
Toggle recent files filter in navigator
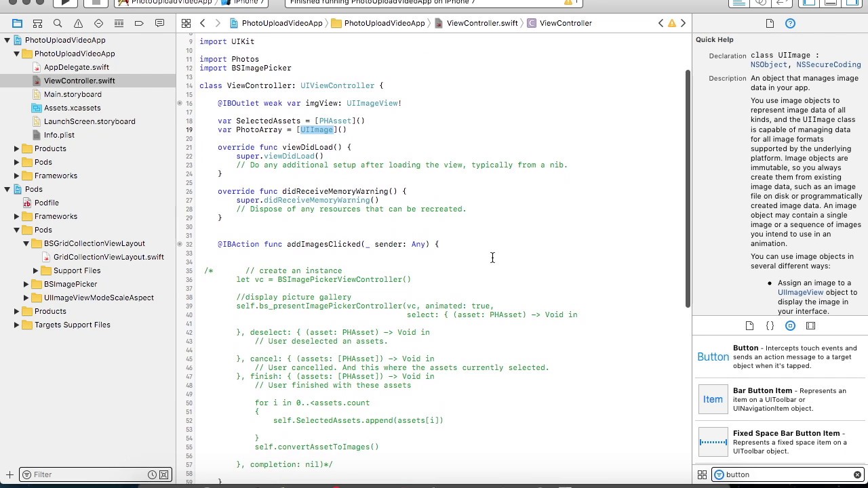coord(153,474)
